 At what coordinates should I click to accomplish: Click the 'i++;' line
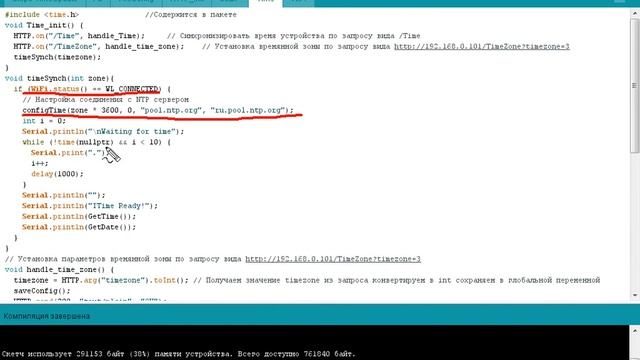coord(40,163)
